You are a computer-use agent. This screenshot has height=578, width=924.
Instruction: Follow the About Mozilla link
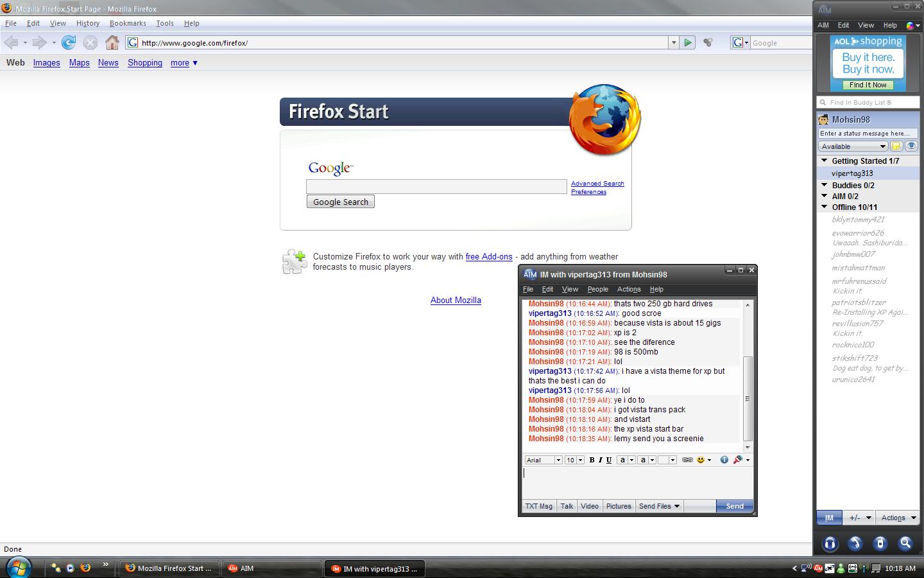point(456,301)
